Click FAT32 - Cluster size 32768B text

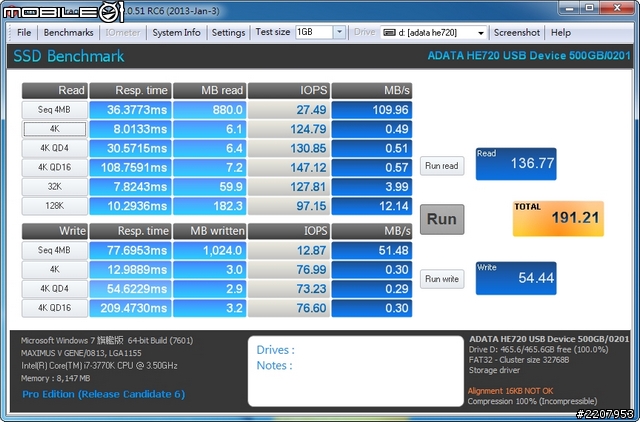[519, 360]
